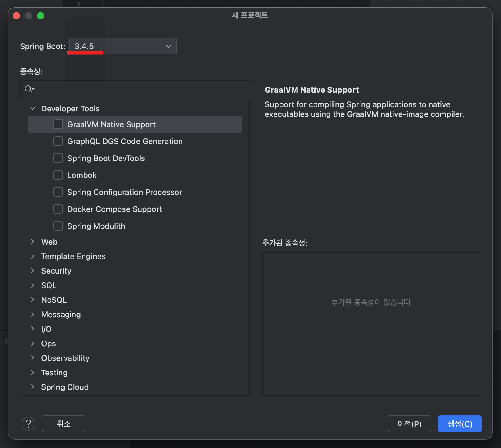501x448 pixels.
Task: Expand the Ops category
Action: click(x=33, y=343)
